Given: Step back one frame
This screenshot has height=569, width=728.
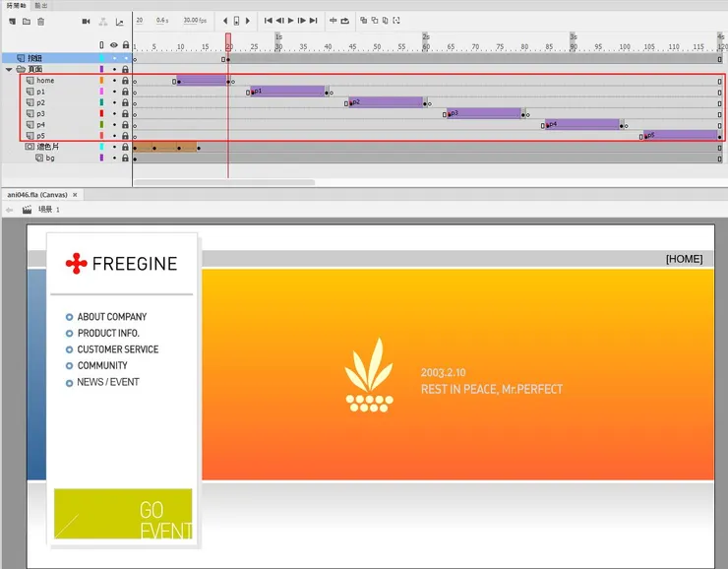Looking at the screenshot, I should 280,21.
